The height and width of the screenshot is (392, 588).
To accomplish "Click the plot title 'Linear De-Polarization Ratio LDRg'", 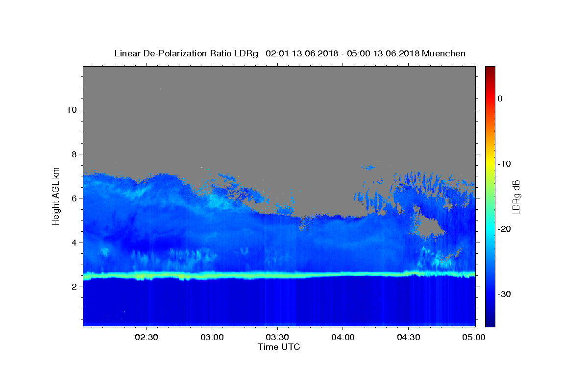I will tap(186, 53).
